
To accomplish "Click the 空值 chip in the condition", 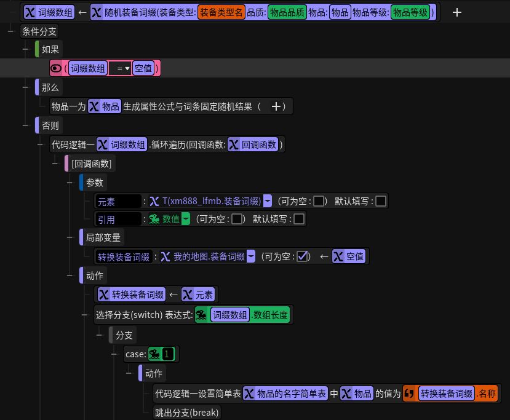I will pos(143,68).
